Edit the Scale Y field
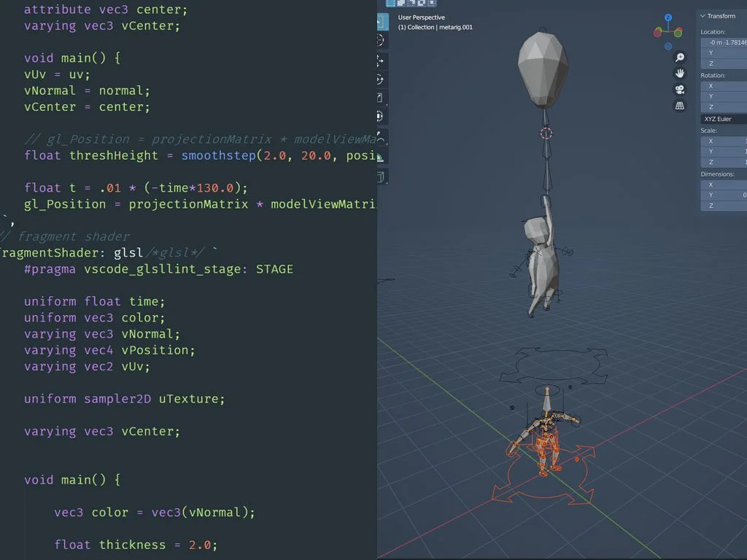Viewport: 747px width, 560px height. 724,152
